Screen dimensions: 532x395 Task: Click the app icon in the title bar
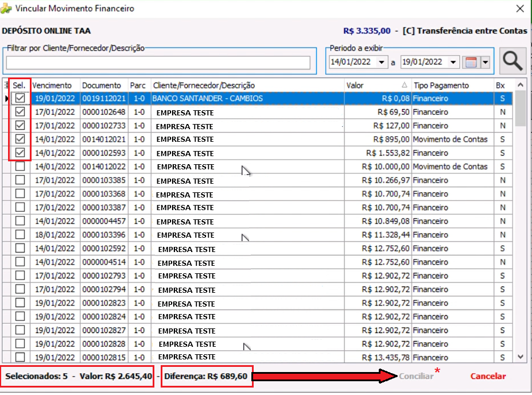6,9
